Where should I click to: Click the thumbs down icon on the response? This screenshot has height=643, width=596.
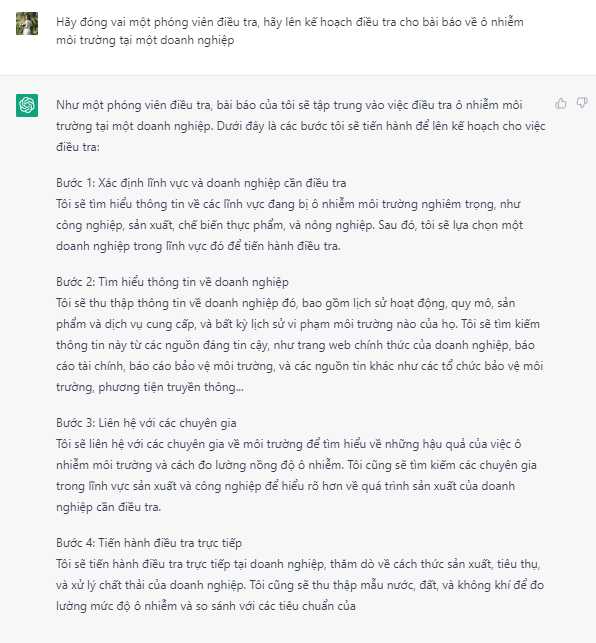pyautogui.click(x=582, y=103)
